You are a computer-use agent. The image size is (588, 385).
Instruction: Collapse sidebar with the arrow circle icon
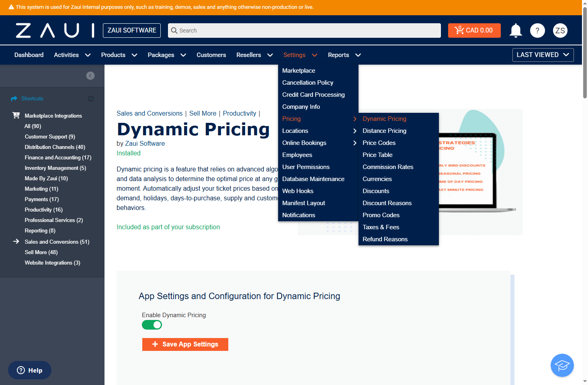pyautogui.click(x=90, y=76)
